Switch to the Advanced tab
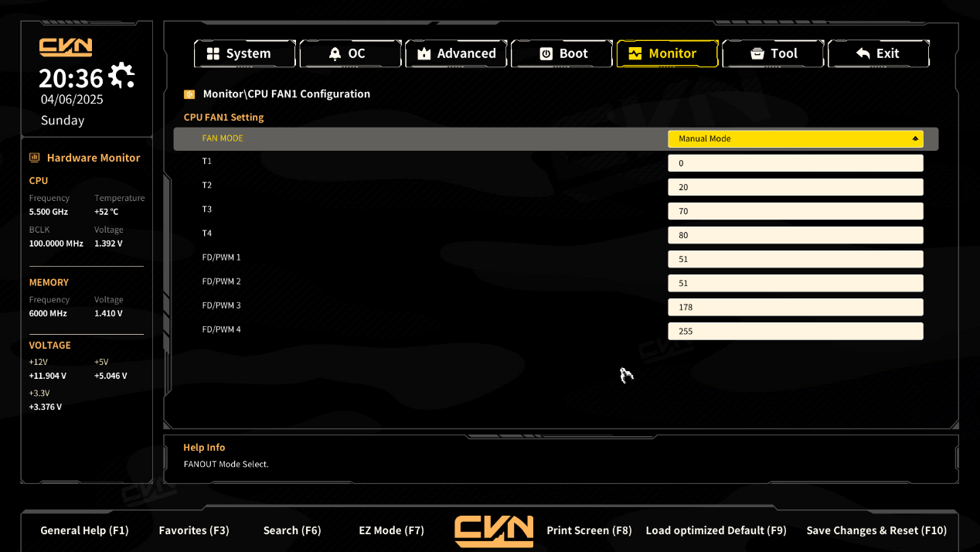This screenshot has width=980, height=552. (x=456, y=53)
